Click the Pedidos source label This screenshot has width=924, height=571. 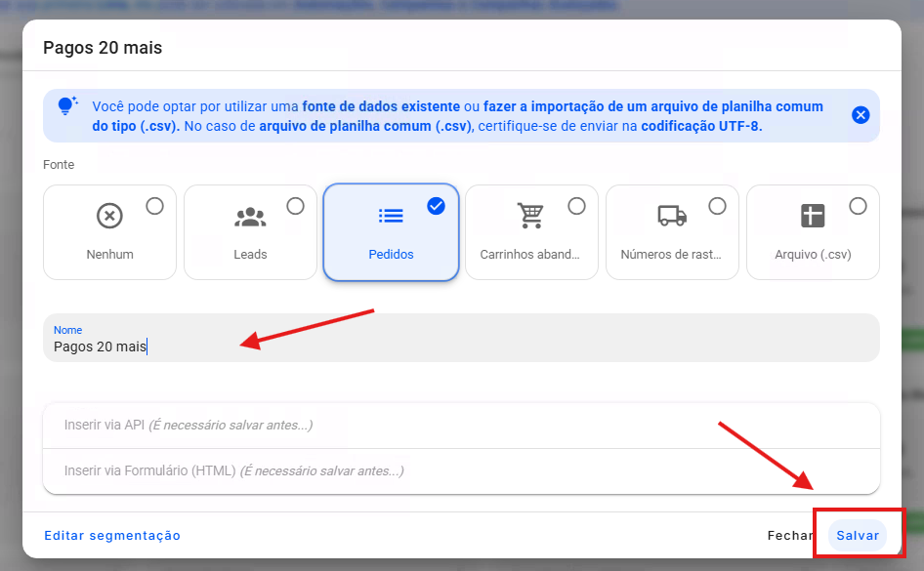391,255
